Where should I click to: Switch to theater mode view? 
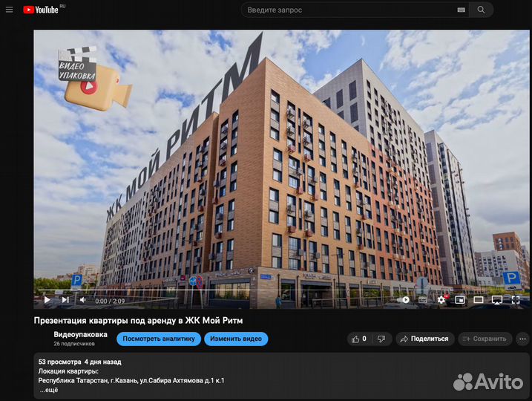[479, 300]
